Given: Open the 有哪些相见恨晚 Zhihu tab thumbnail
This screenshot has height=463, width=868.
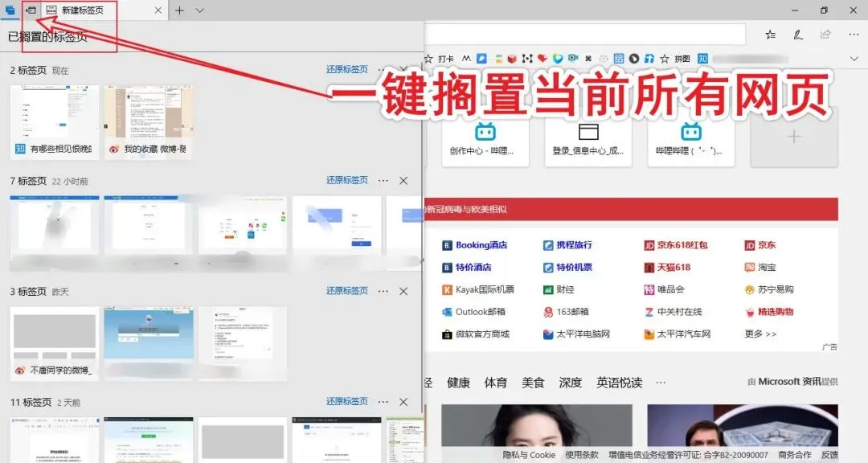Looking at the screenshot, I should (x=55, y=122).
